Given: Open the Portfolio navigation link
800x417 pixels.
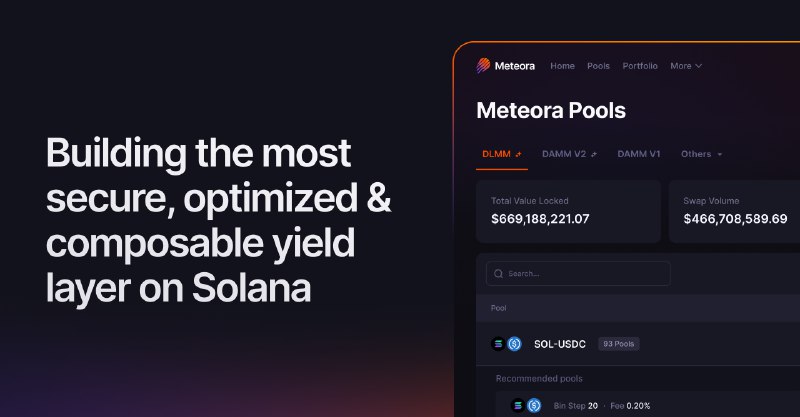Looking at the screenshot, I should (x=640, y=66).
